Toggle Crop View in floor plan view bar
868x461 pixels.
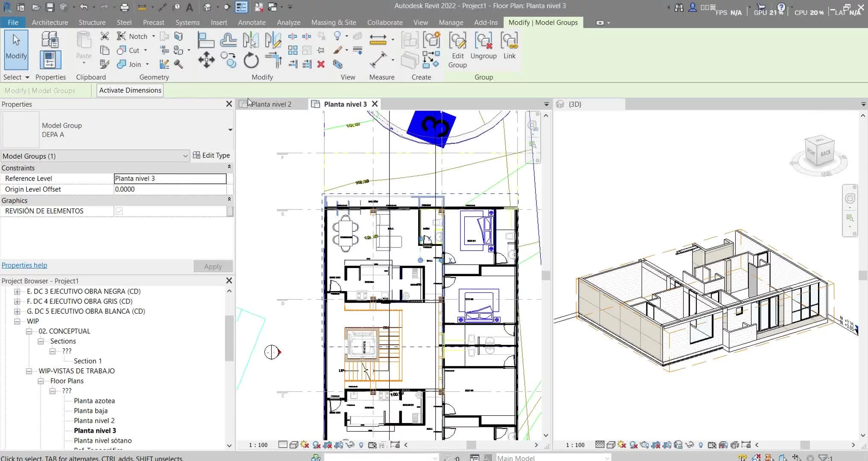point(328,445)
